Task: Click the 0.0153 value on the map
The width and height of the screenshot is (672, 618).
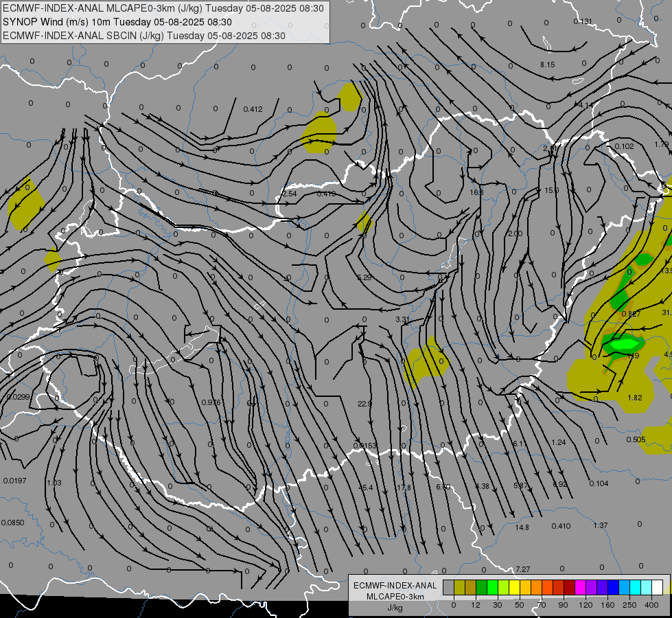Action: tap(364, 446)
